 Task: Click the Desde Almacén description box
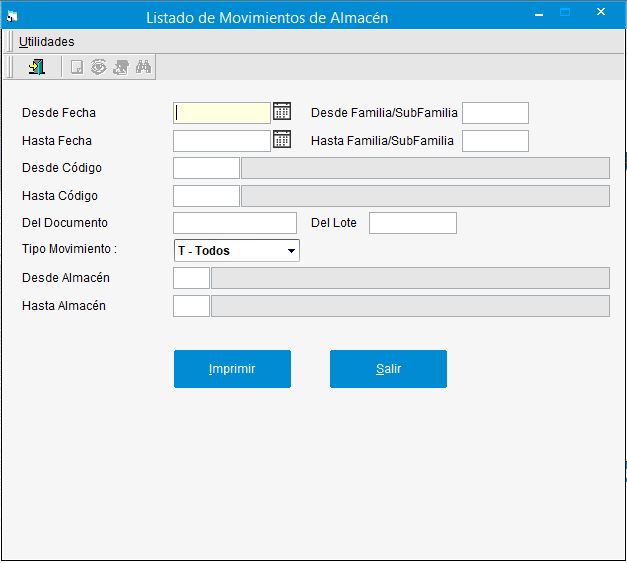(411, 278)
